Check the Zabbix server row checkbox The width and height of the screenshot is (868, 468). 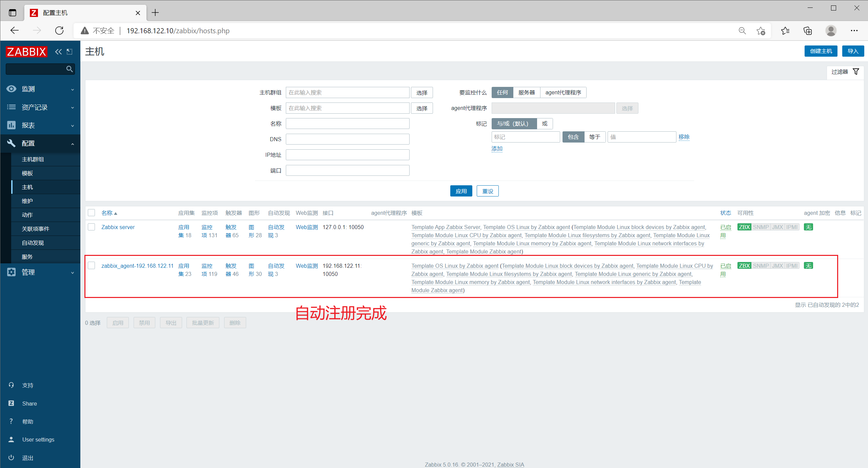click(92, 227)
